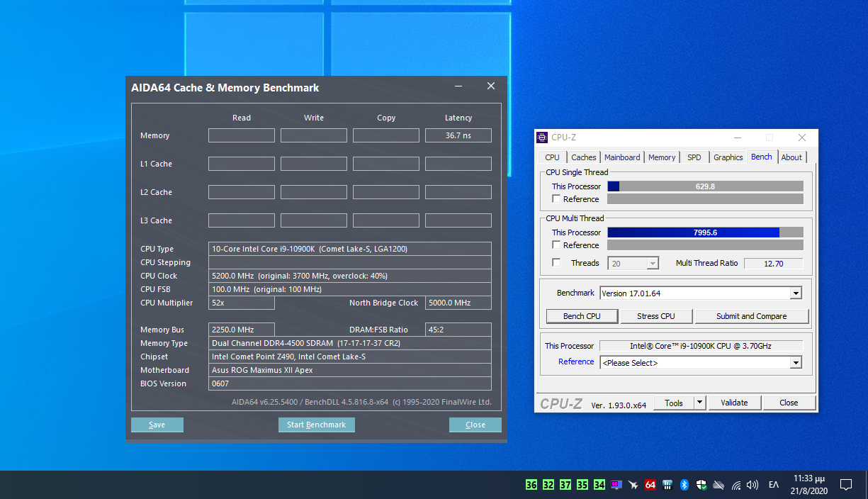The width and height of the screenshot is (868, 499).
Task: Click the CPU Multiplier 52x field
Action: (x=242, y=303)
